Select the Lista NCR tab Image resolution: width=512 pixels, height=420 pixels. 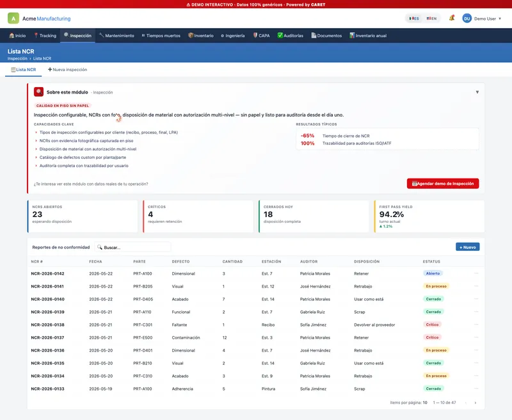[x=24, y=70]
